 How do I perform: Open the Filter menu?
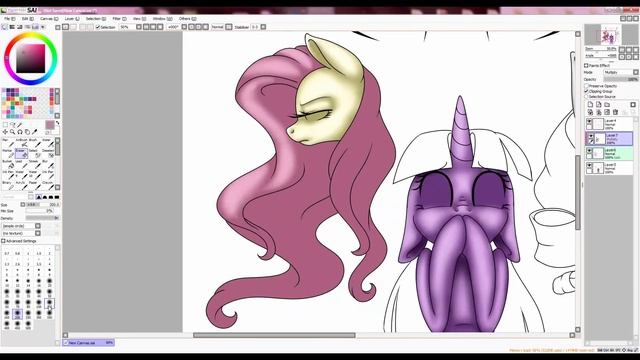[119, 19]
